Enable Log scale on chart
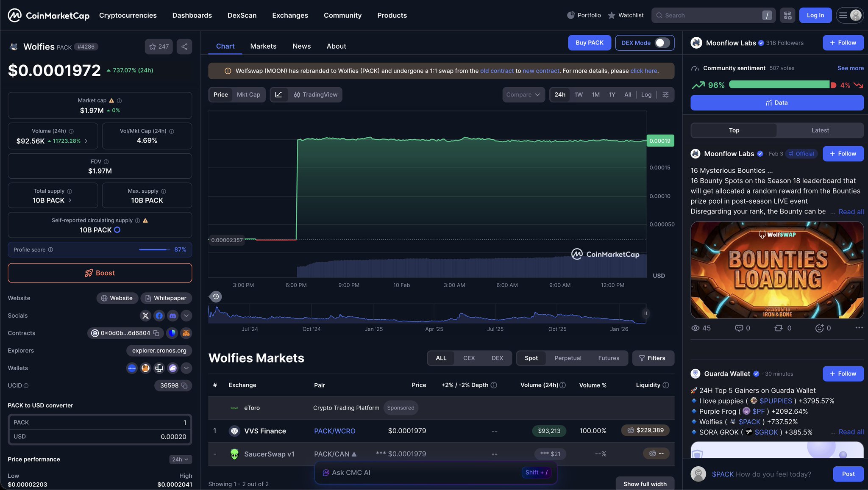 coord(646,95)
